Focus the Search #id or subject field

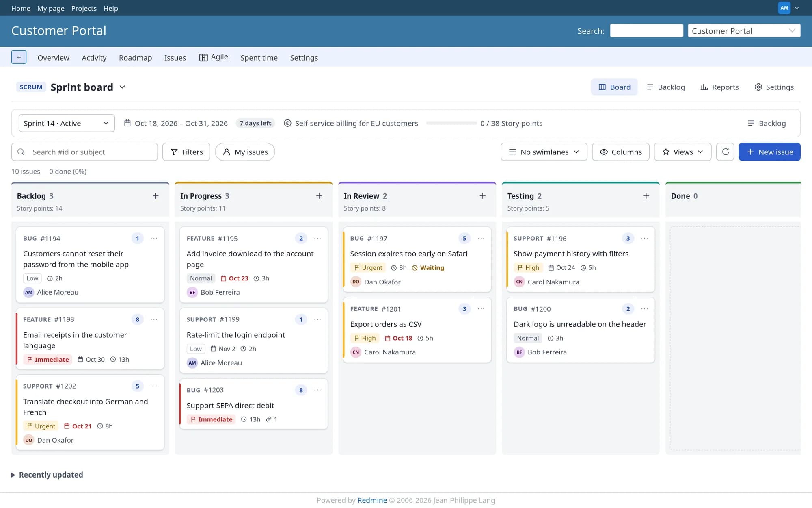pyautogui.click(x=84, y=152)
